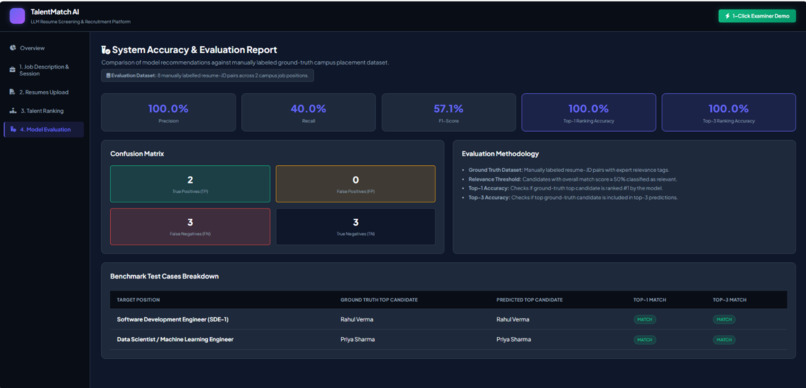
Task: Click the icon beside System Accuracy heading
Action: click(106, 50)
